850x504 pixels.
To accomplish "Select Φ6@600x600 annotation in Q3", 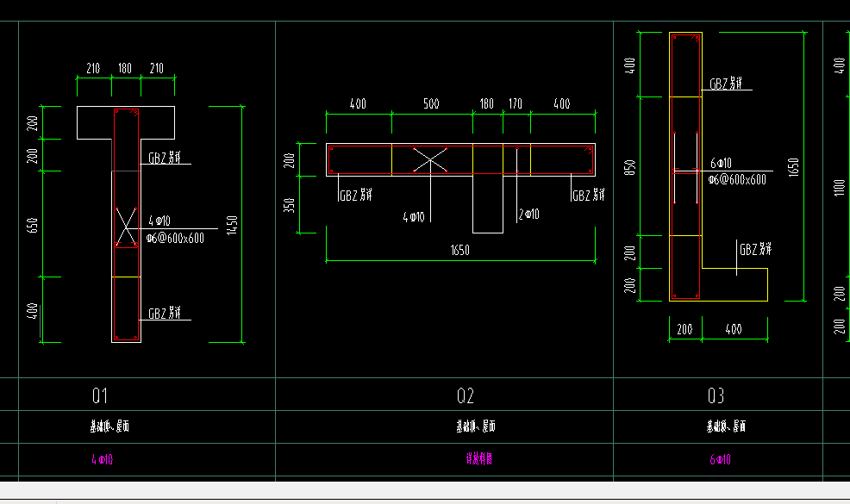I will [x=737, y=180].
